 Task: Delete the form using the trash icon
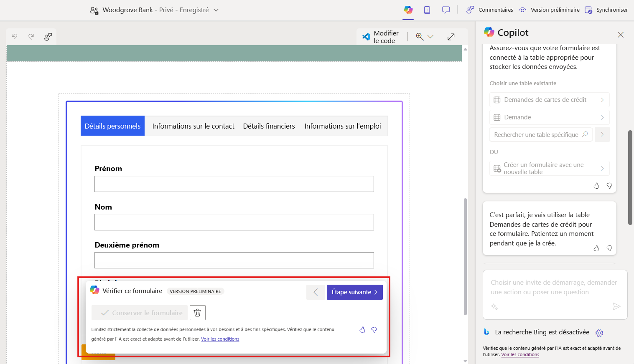(197, 312)
